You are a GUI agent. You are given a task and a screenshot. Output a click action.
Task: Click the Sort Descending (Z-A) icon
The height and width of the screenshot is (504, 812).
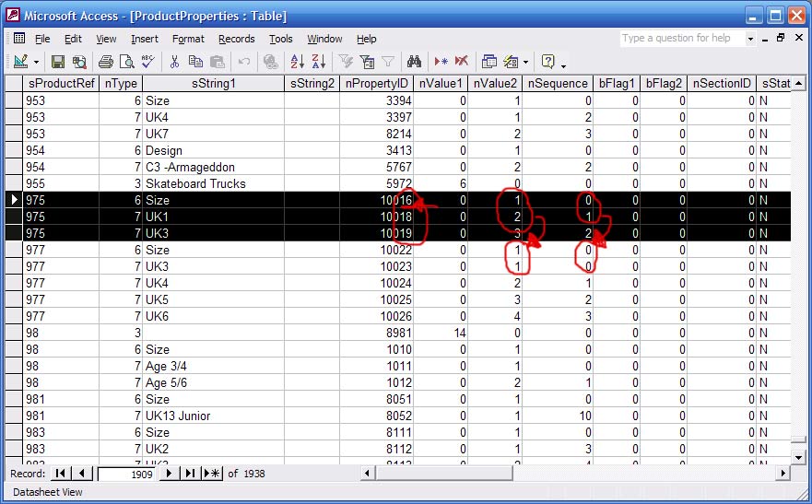[318, 62]
